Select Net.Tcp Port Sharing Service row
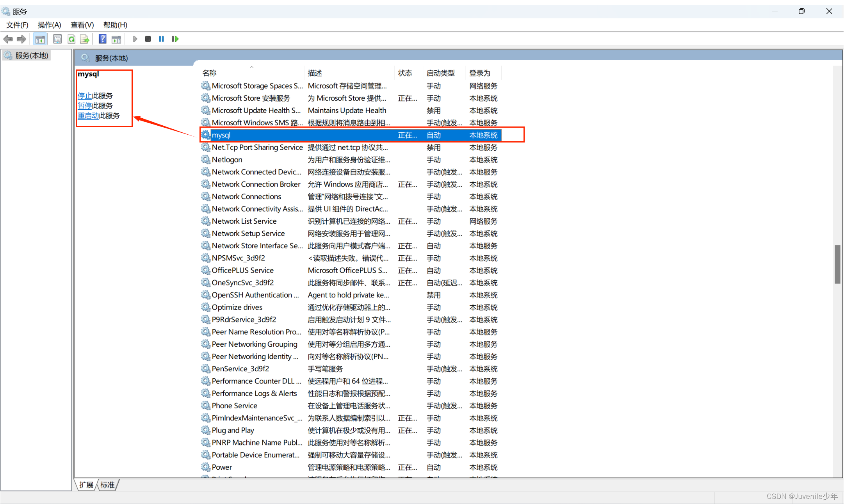The width and height of the screenshot is (844, 504). (x=351, y=147)
